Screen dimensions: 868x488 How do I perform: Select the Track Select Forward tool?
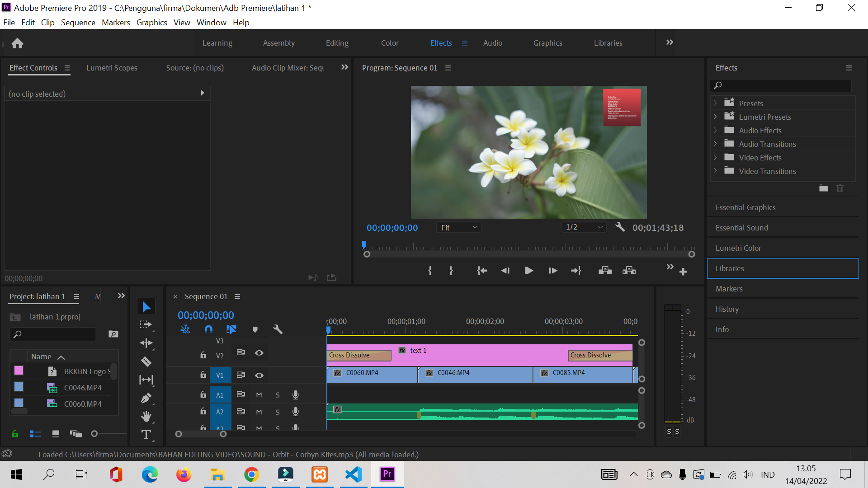146,325
